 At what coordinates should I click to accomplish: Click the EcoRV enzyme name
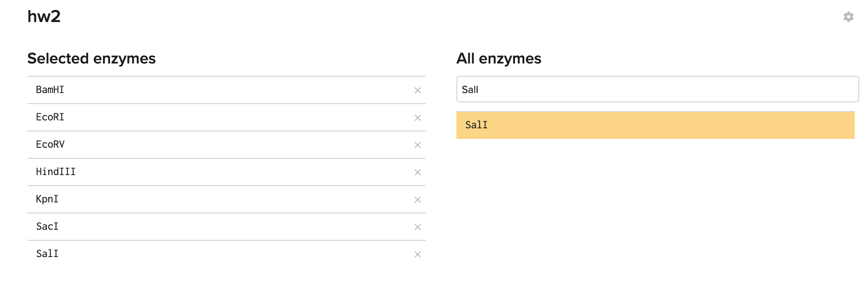50,145
